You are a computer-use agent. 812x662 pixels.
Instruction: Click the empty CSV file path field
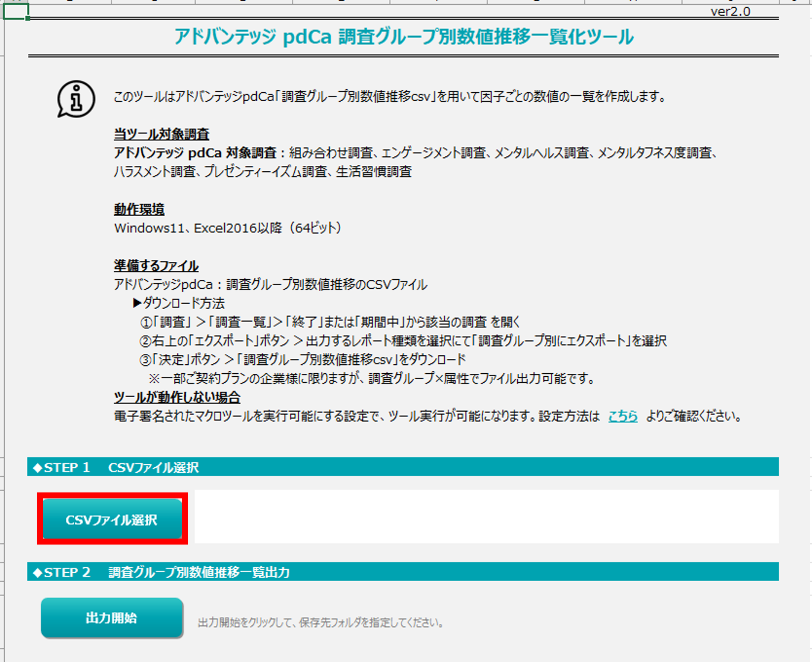(x=487, y=516)
